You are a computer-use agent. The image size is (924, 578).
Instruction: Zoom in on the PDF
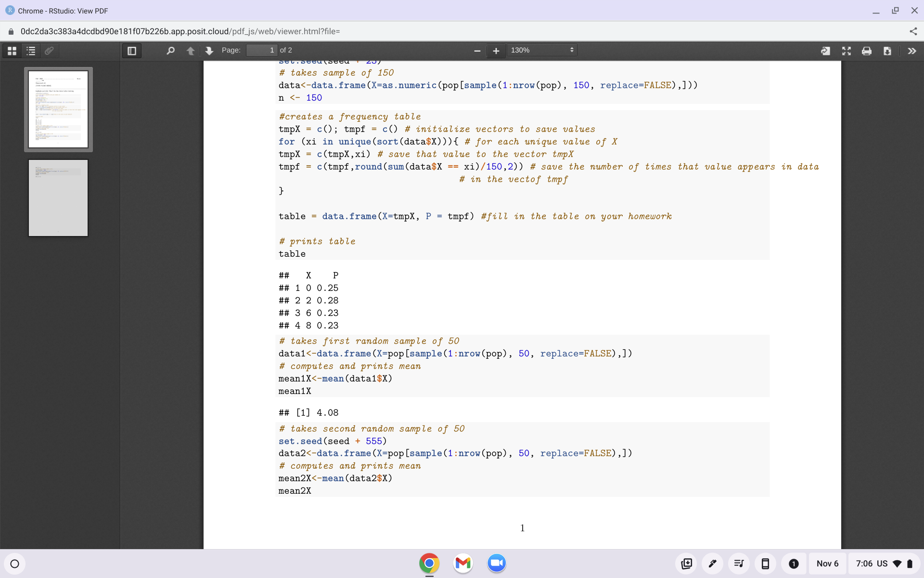coord(496,51)
